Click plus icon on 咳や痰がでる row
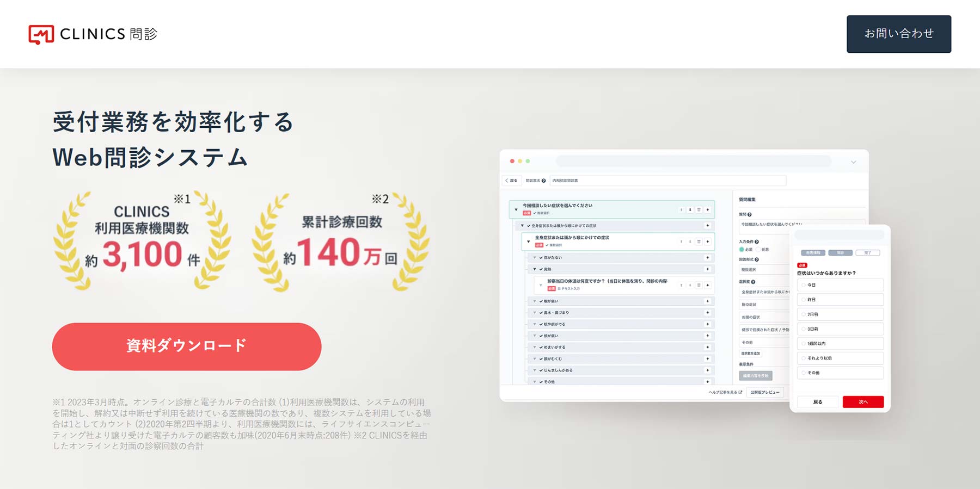 tap(708, 324)
